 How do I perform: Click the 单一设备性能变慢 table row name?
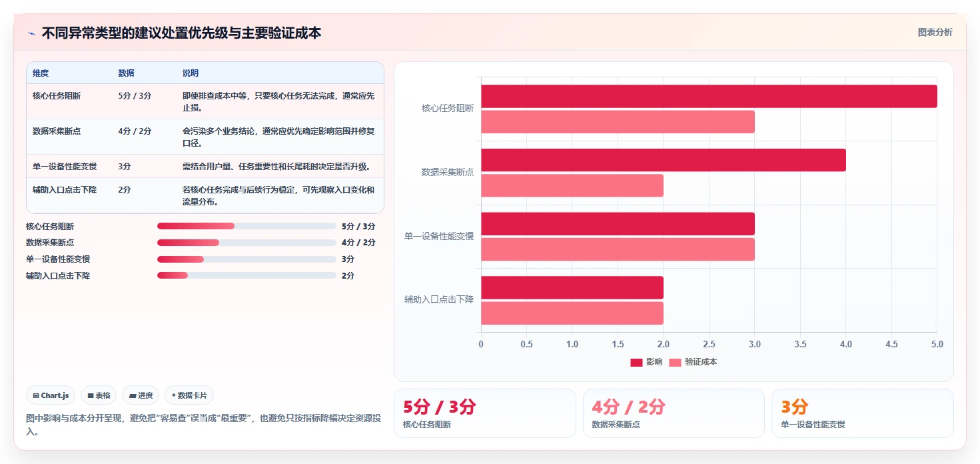click(65, 166)
